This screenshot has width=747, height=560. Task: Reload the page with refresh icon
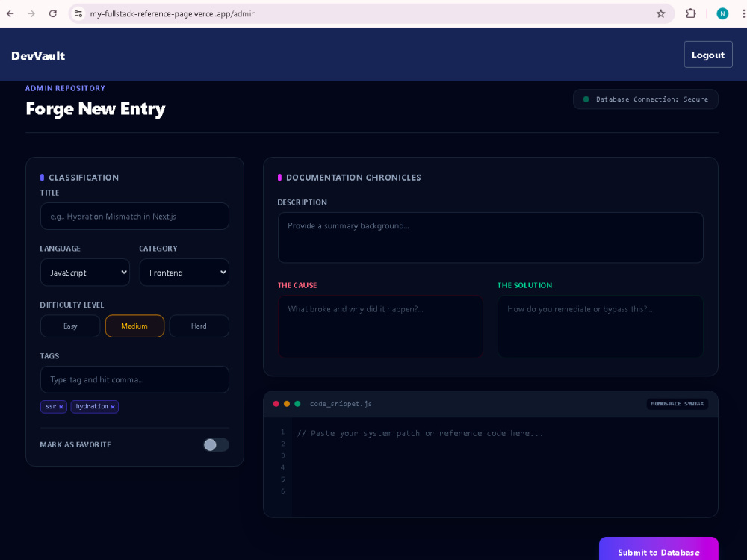[x=53, y=13]
